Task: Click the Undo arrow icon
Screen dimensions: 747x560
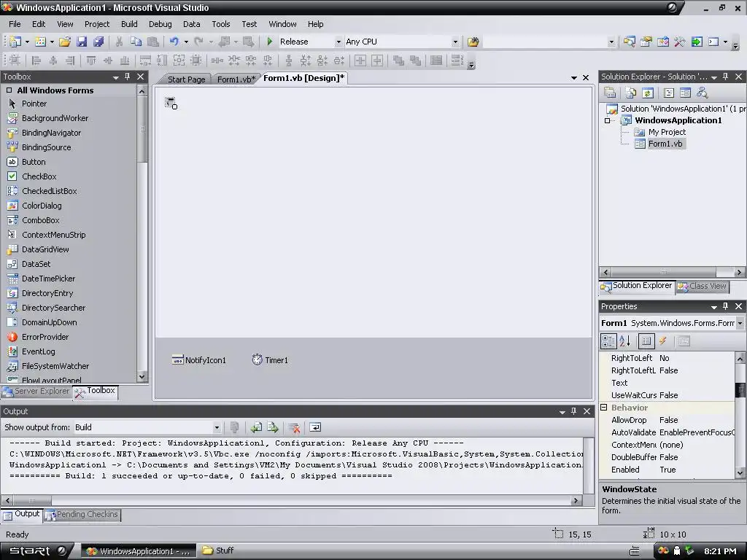Action: (x=174, y=42)
